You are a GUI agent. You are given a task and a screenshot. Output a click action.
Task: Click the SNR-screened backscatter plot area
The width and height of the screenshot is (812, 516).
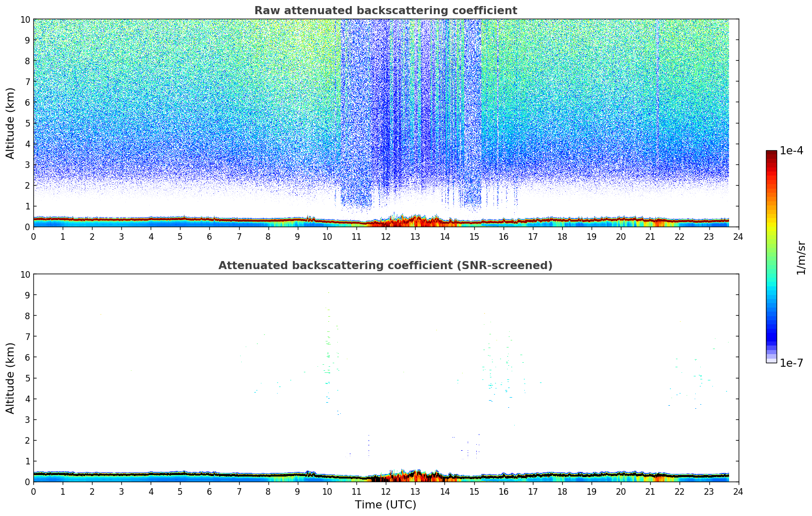386,378
